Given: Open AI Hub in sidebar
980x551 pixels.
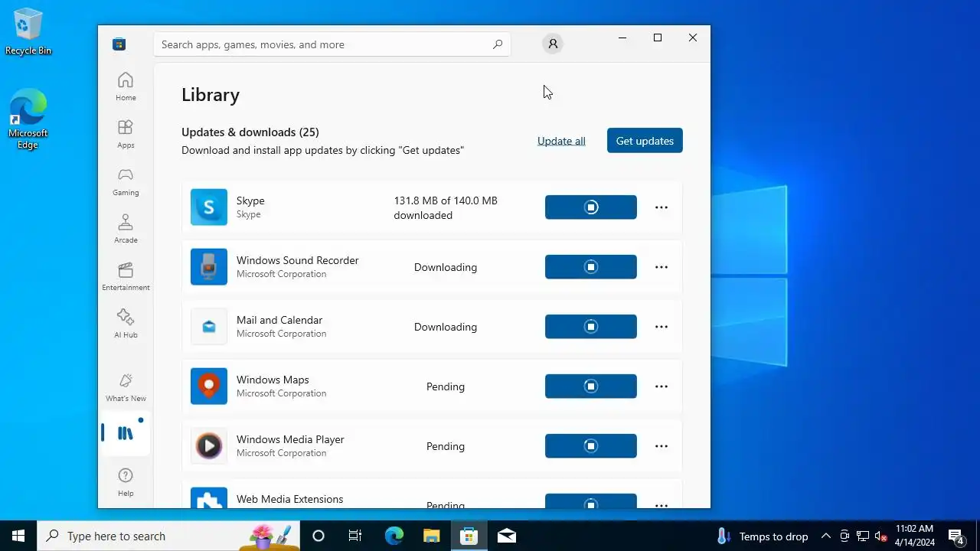Looking at the screenshot, I should [x=126, y=324].
